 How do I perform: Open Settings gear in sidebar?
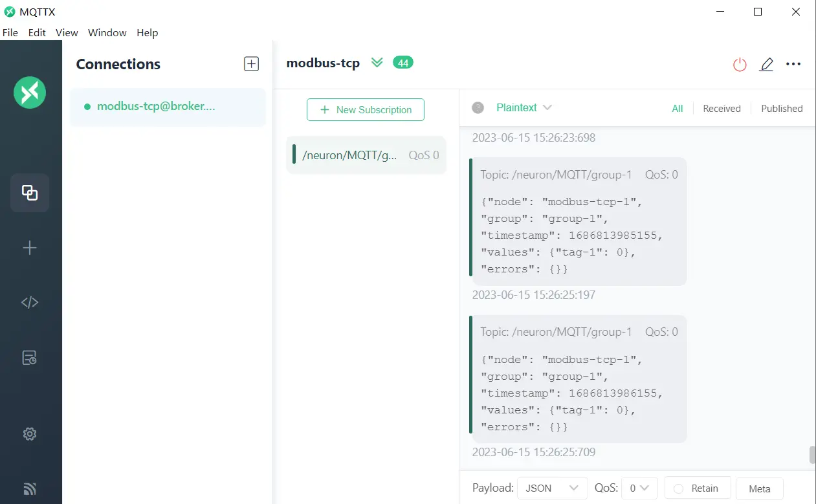click(30, 434)
